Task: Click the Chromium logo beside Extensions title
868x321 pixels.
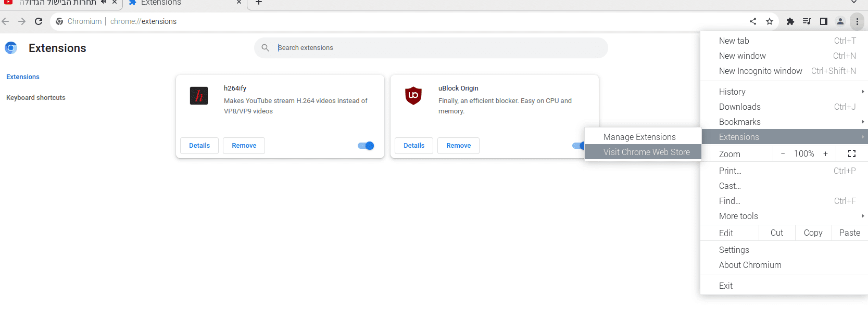Action: point(11,48)
